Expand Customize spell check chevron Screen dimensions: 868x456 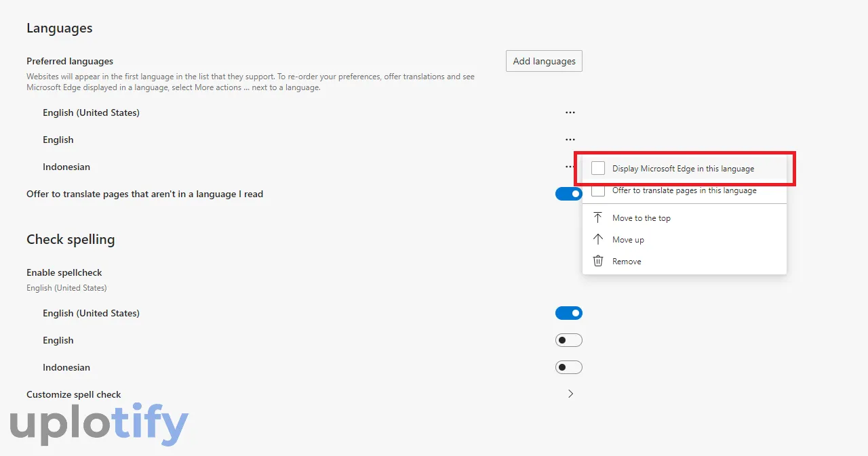tap(570, 394)
